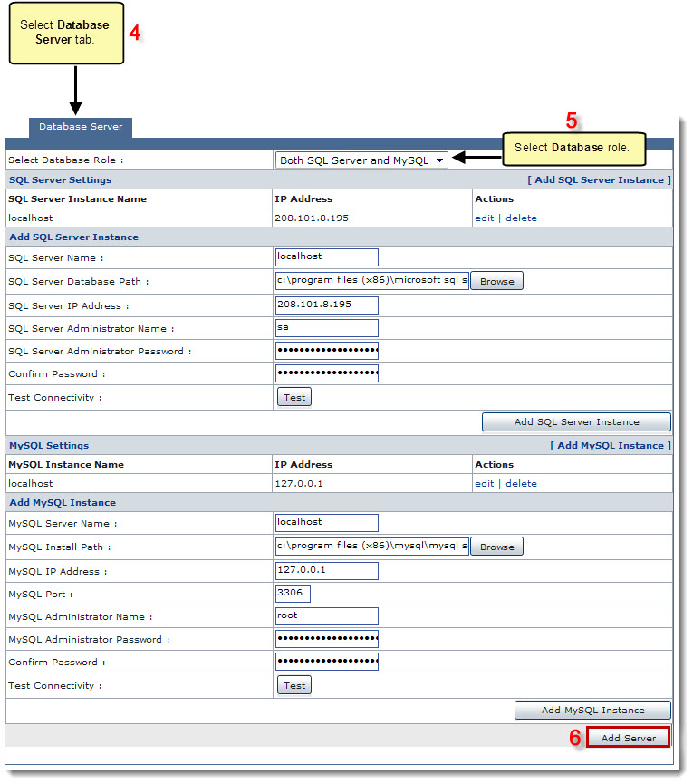Delete the MySQL localhost instance
The width and height of the screenshot is (693, 784).
521,483
